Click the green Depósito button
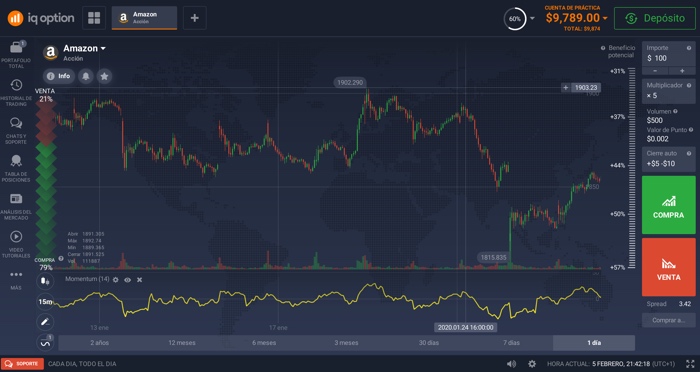Screen dimensions: 700x372 [x=655, y=18]
